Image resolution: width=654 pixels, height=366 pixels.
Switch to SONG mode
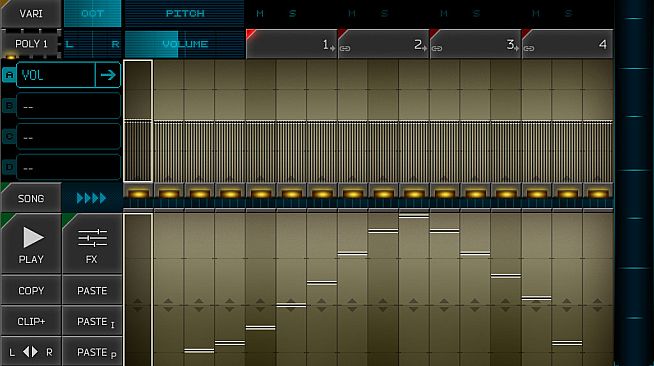[x=31, y=198]
